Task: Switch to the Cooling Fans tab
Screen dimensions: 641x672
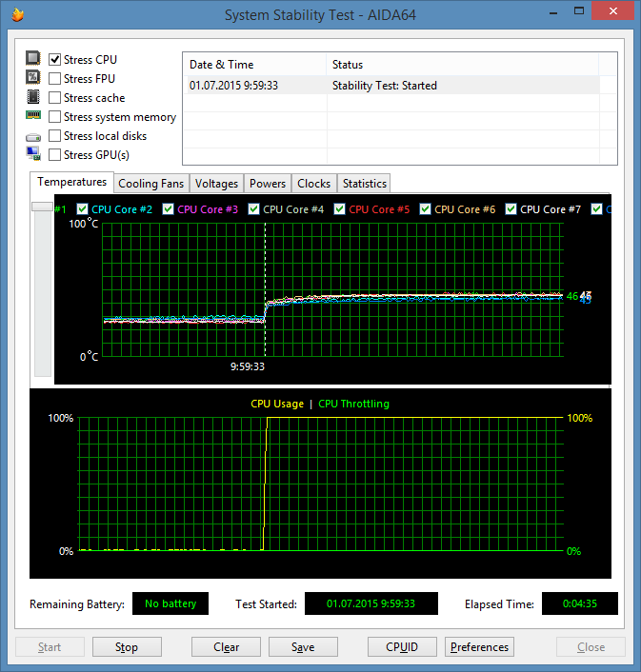Action: 150,184
